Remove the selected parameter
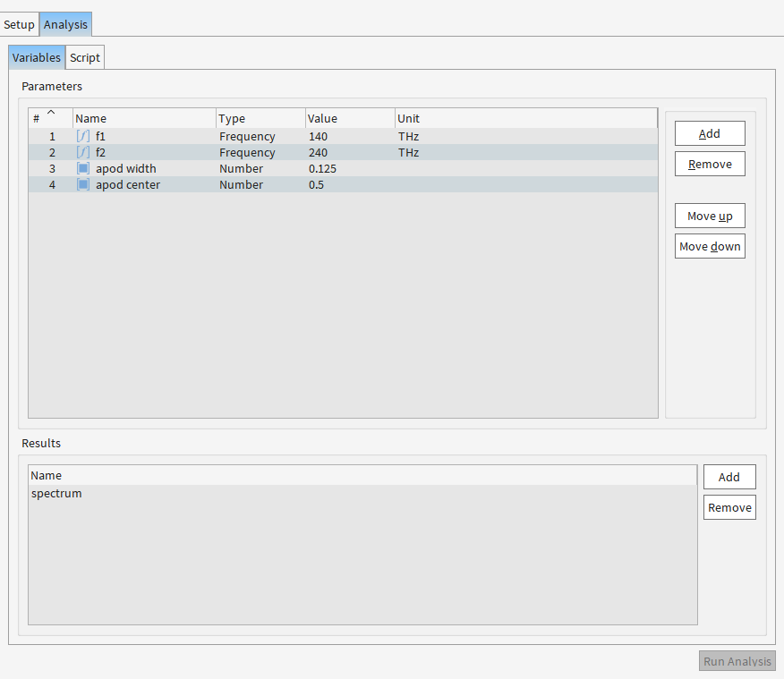The width and height of the screenshot is (784, 679). [x=710, y=164]
